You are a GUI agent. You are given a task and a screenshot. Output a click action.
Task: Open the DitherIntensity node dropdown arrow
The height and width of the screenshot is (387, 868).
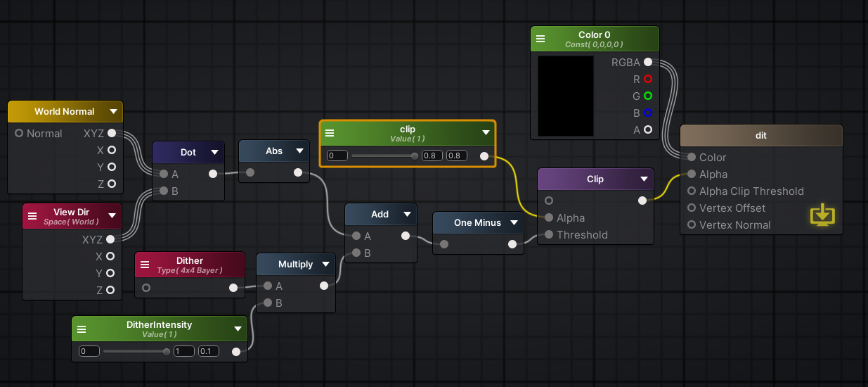(238, 329)
